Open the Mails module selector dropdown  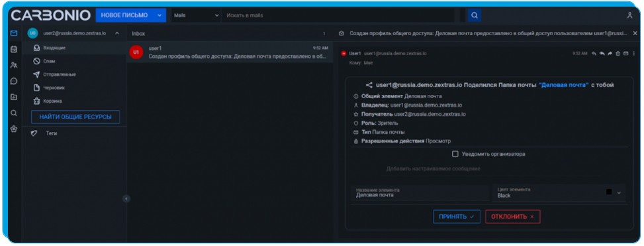tap(197, 15)
